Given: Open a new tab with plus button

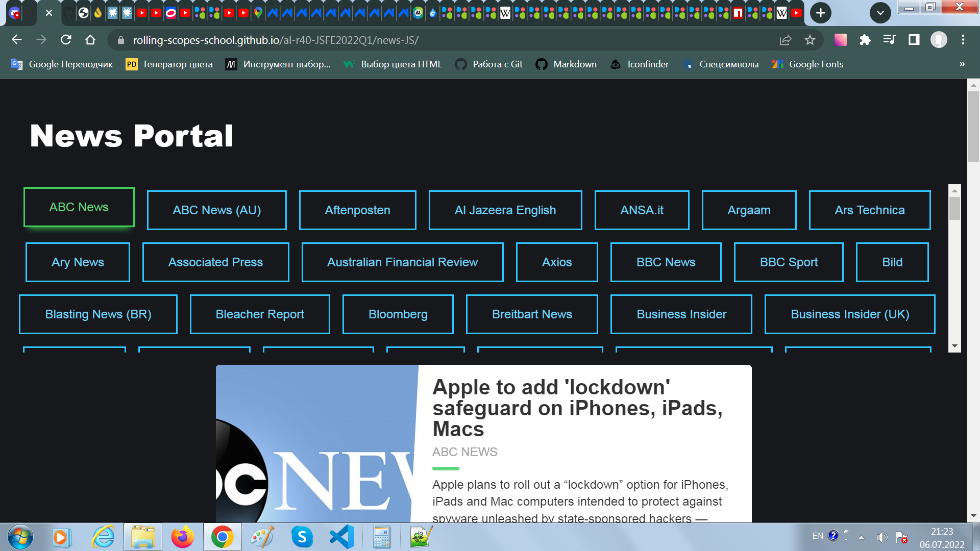Looking at the screenshot, I should point(820,13).
